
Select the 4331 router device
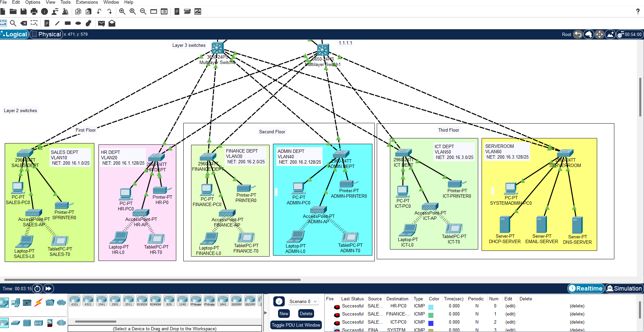(x=75, y=300)
